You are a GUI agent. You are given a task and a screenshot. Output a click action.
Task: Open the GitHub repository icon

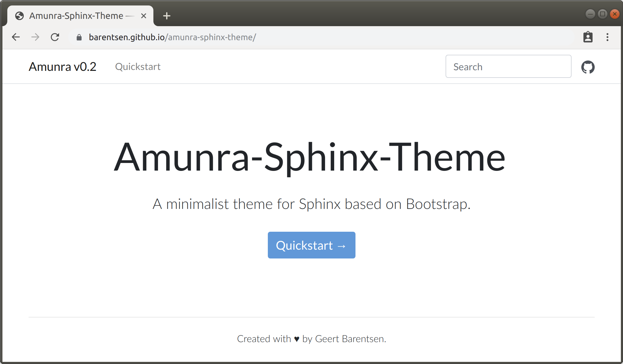588,67
